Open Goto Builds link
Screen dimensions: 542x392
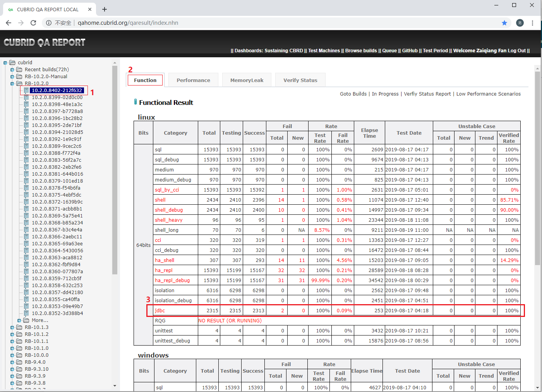tap(353, 94)
